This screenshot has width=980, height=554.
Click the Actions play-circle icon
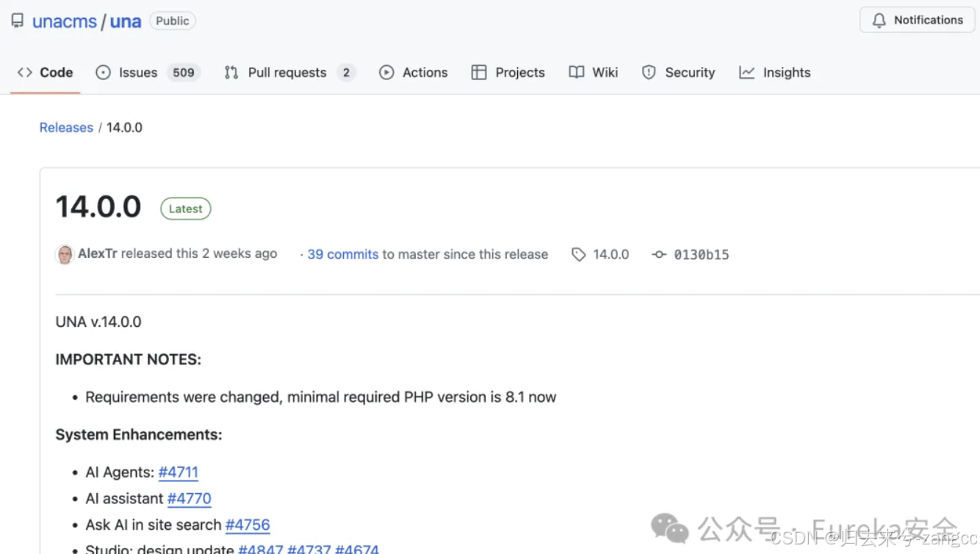[386, 72]
